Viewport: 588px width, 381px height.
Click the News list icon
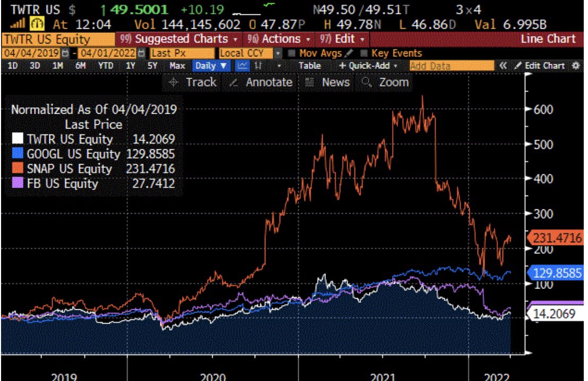tap(309, 82)
